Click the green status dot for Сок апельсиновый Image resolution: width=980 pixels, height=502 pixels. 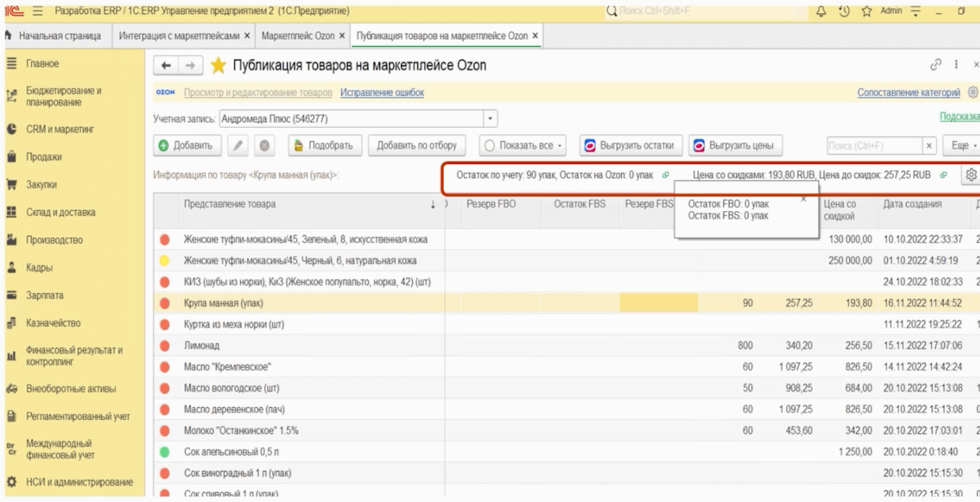(x=165, y=452)
